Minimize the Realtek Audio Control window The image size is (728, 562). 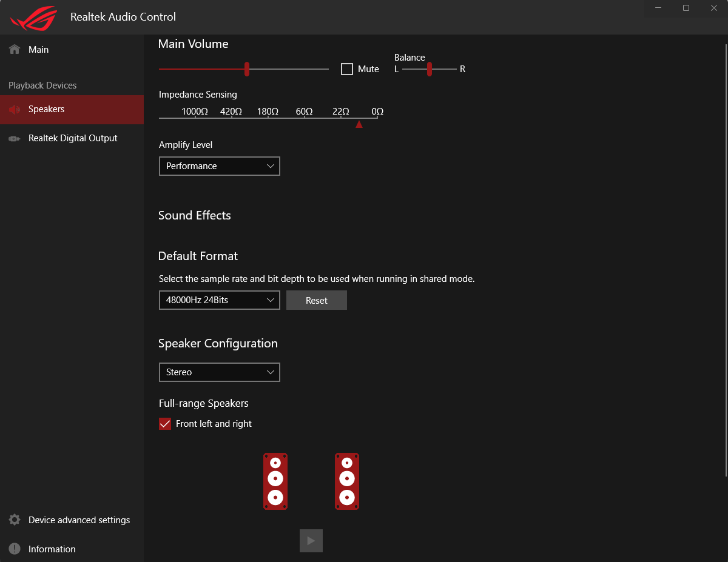(658, 8)
